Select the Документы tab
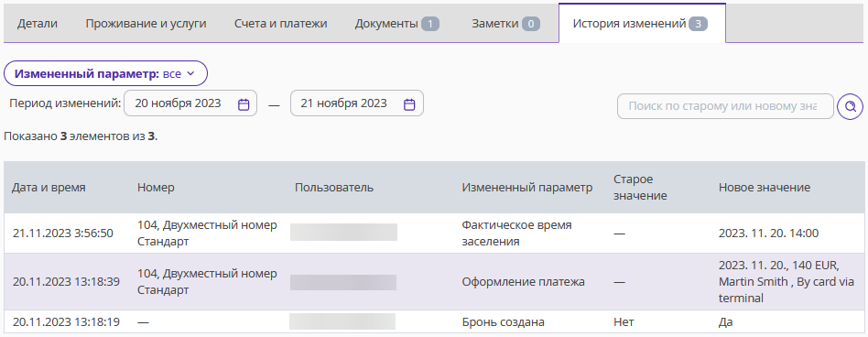This screenshot has height=337, width=868. (396, 24)
